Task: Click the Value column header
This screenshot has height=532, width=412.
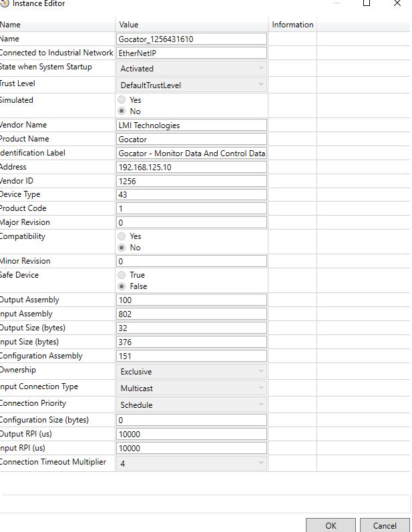Action: tap(192, 25)
